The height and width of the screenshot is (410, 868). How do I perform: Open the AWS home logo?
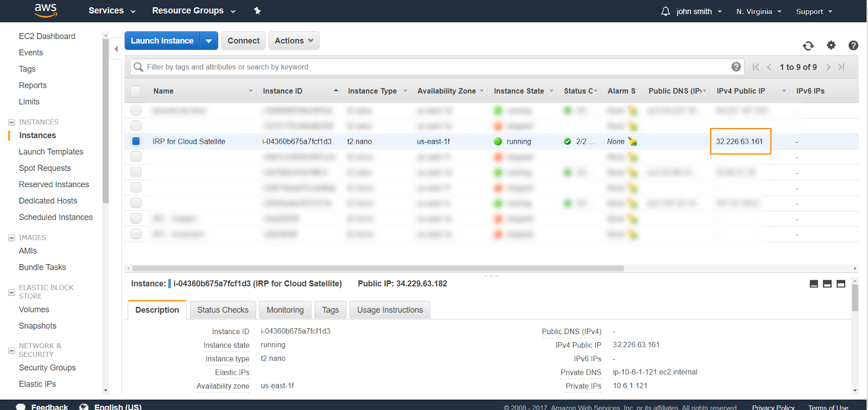(x=46, y=10)
